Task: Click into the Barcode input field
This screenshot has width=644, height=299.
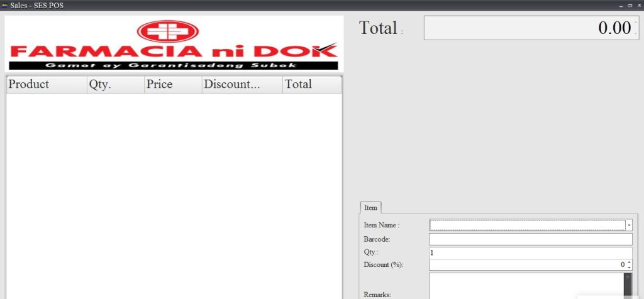Action: (x=530, y=239)
